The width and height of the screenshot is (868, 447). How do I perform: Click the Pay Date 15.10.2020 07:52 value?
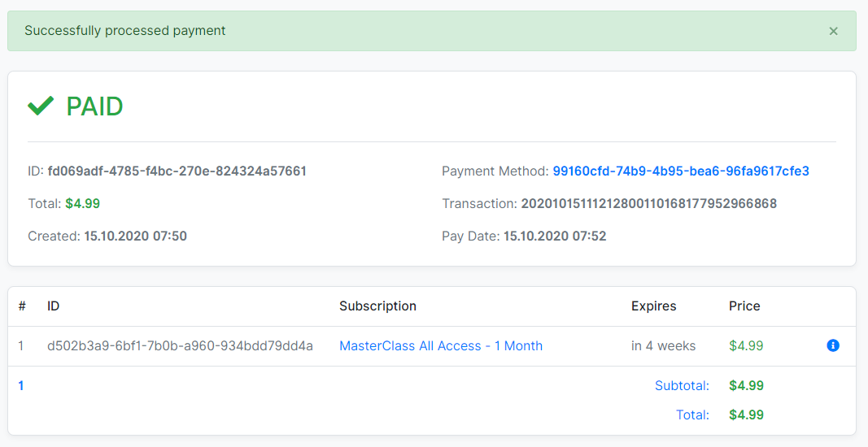click(x=555, y=237)
